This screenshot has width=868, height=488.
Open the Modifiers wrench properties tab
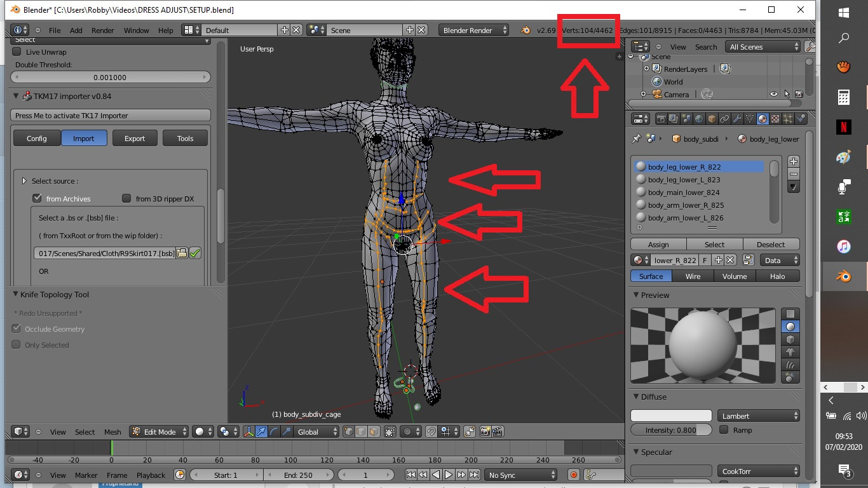click(x=737, y=119)
